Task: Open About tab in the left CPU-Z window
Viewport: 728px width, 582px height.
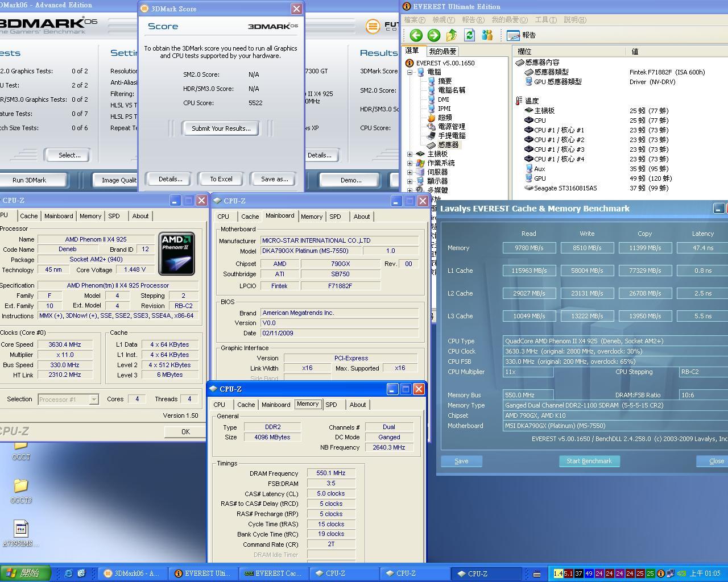Action: [140, 216]
